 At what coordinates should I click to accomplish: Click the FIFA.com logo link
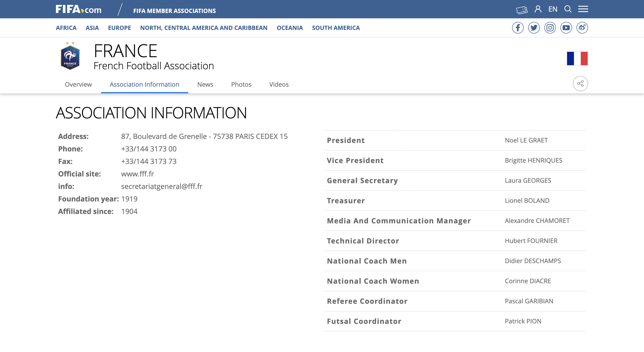coord(78,9)
